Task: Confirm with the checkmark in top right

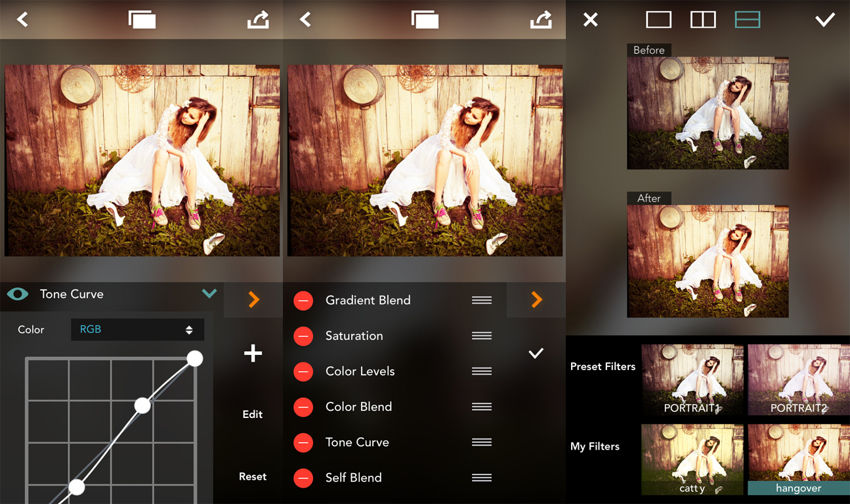Action: (824, 20)
